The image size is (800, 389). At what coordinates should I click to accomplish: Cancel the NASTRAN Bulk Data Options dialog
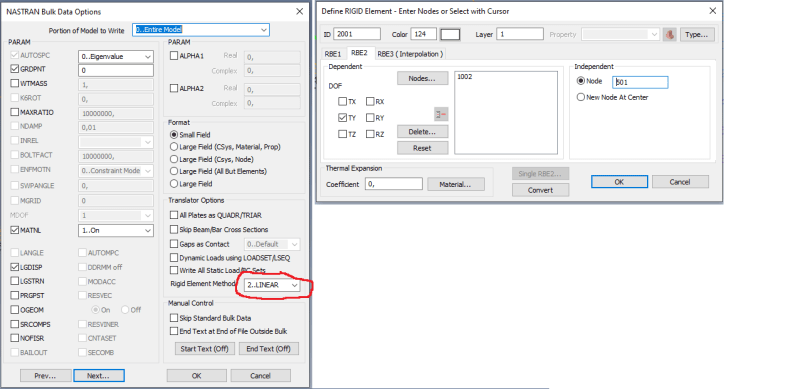(x=260, y=376)
